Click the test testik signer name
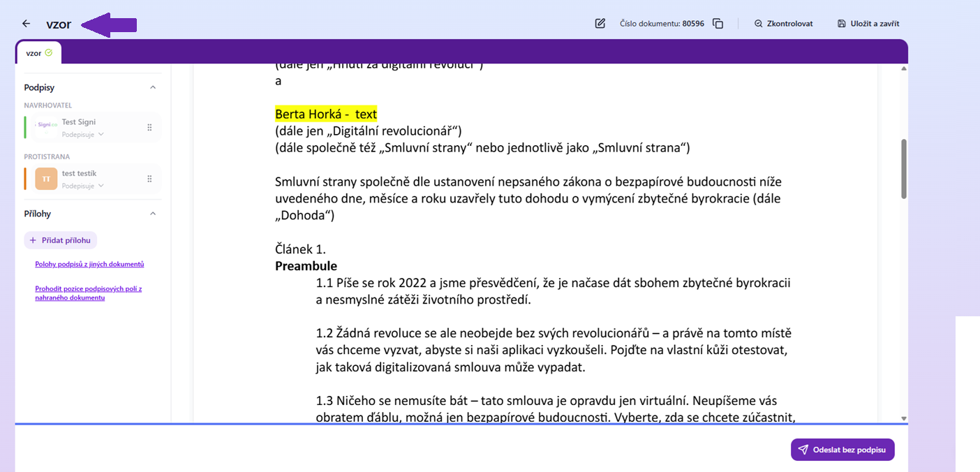Screen dimensions: 980x472 (x=79, y=174)
